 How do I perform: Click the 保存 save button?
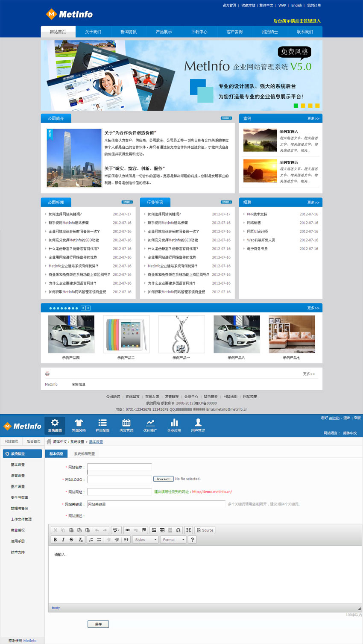pyautogui.click(x=98, y=624)
